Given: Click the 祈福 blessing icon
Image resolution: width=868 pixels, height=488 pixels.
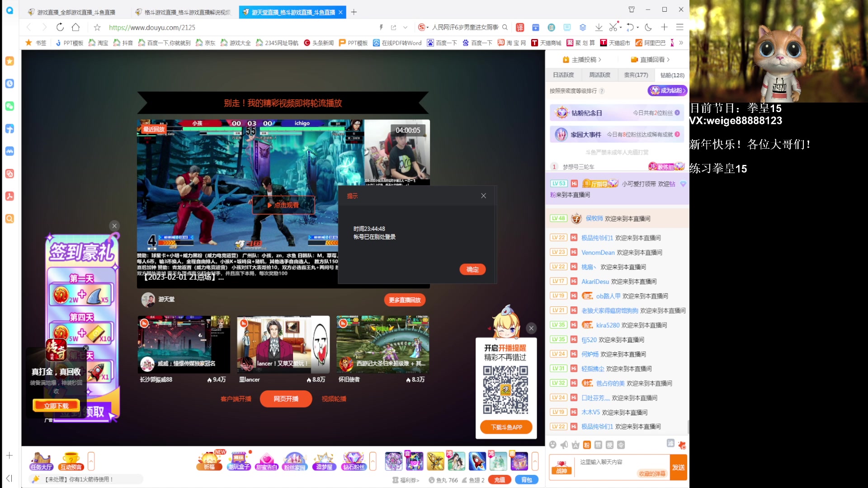Looking at the screenshot, I should coord(210,461).
